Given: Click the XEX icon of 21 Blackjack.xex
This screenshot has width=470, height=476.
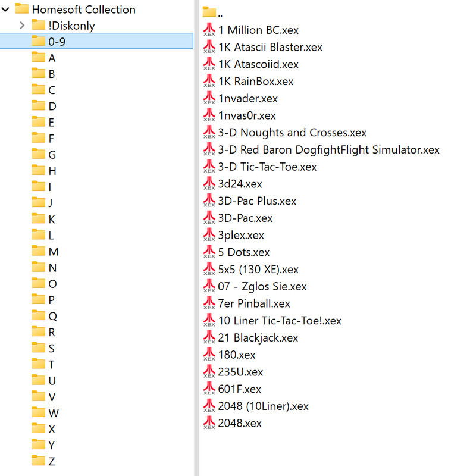Looking at the screenshot, I should click(x=209, y=337).
